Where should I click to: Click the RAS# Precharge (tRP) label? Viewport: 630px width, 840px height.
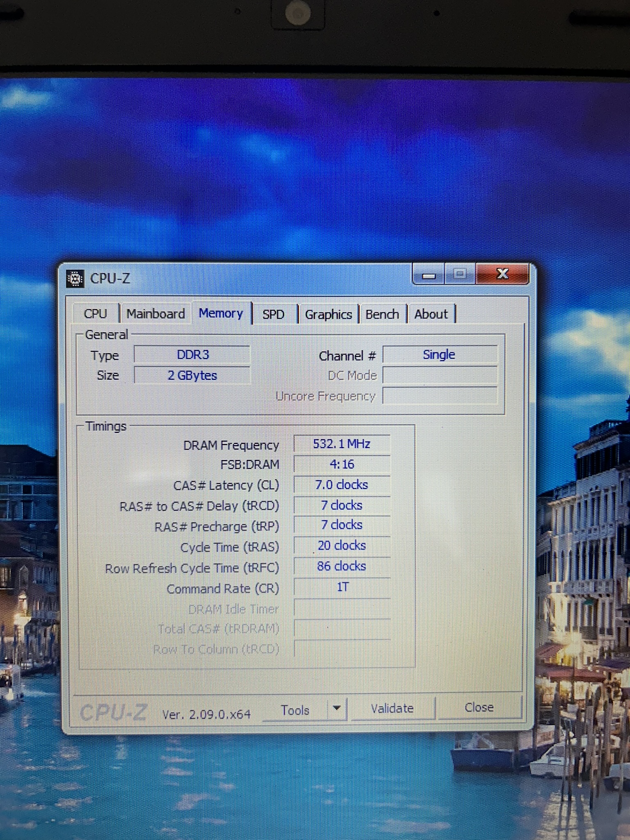217,527
